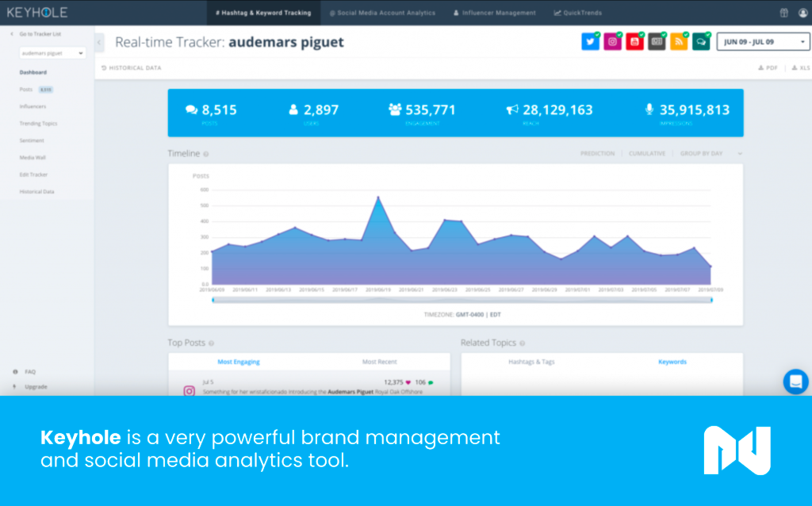The height and width of the screenshot is (506, 812).
Task: Open the JUN 09 - JUL 09 date dropdown
Action: 763,42
